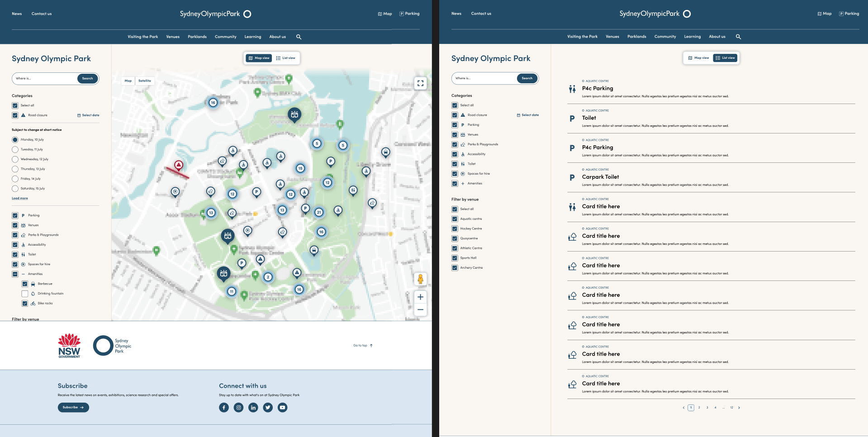Image resolution: width=868 pixels, height=437 pixels.
Task: Click Load more dates link
Action: [20, 198]
